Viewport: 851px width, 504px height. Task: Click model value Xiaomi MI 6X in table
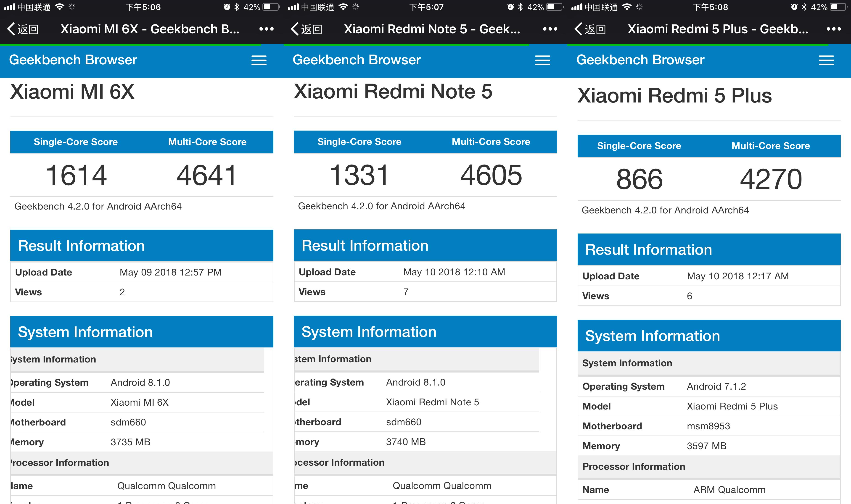pos(140,402)
